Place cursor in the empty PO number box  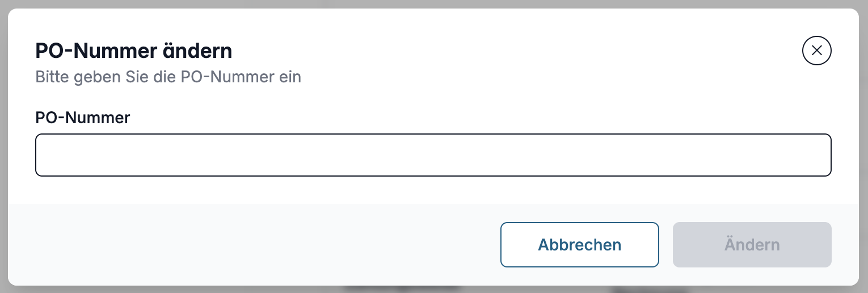[433, 155]
